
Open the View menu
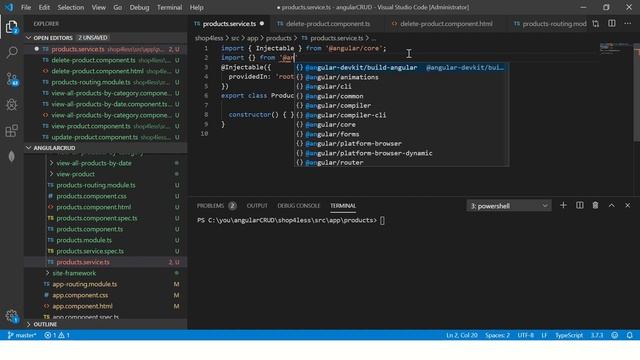[x=98, y=7]
